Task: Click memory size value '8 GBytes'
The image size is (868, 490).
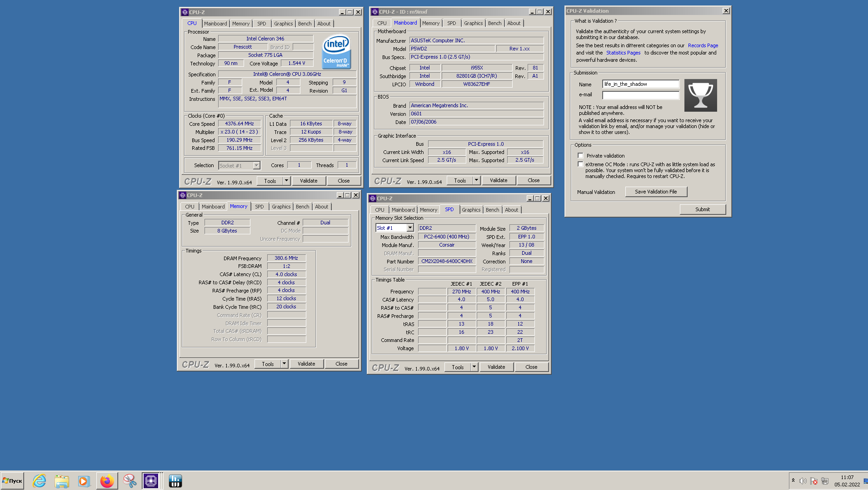Action: click(227, 231)
